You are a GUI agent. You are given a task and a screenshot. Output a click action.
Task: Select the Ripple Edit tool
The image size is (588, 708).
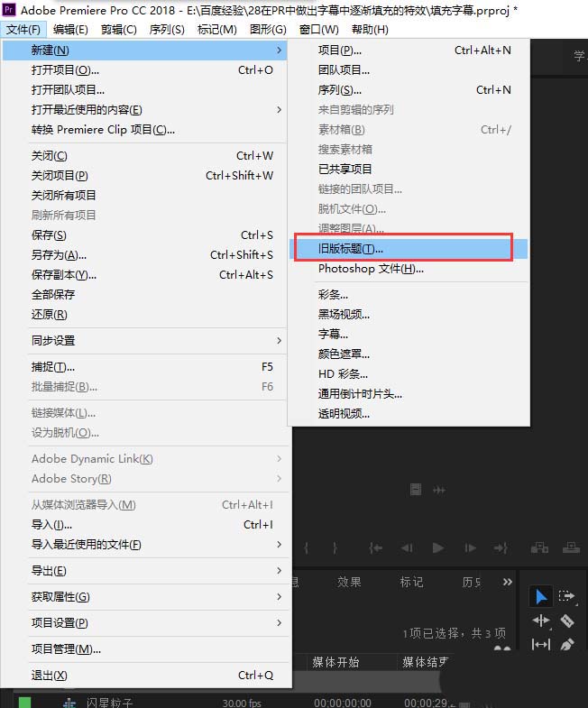[x=540, y=621]
